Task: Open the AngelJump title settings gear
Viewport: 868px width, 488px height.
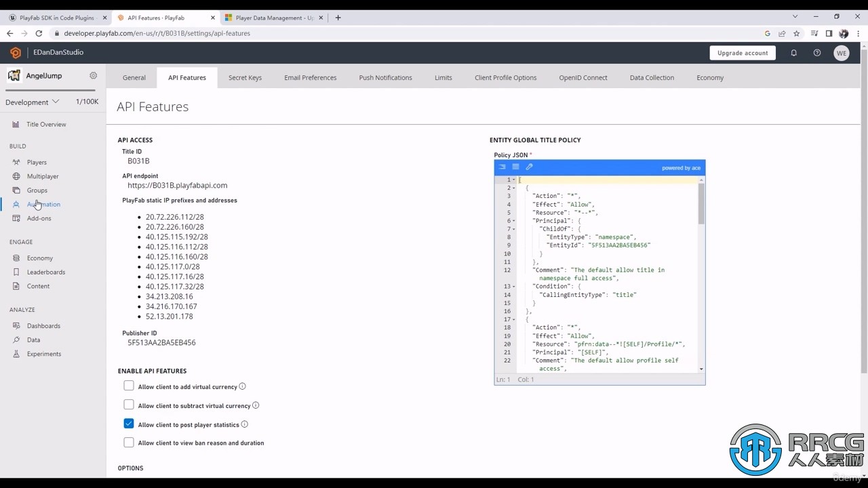Action: pos(94,75)
